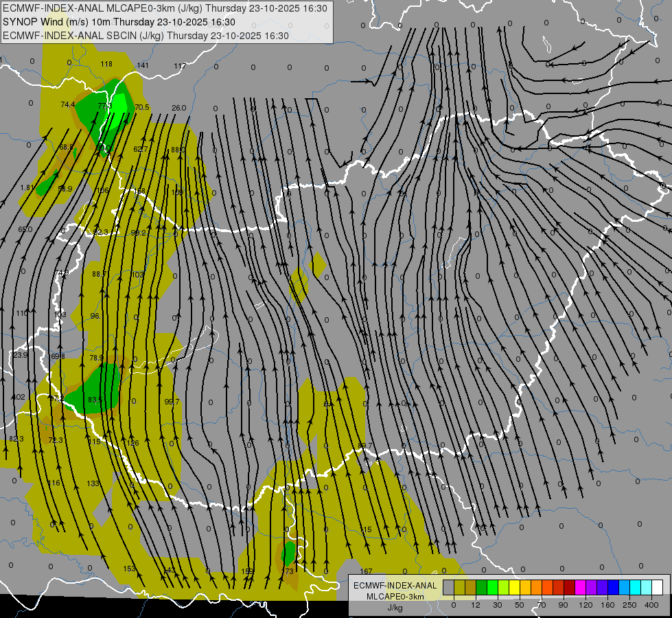Click the J/kg unit in the legend
The width and height of the screenshot is (672, 618).
[395, 608]
